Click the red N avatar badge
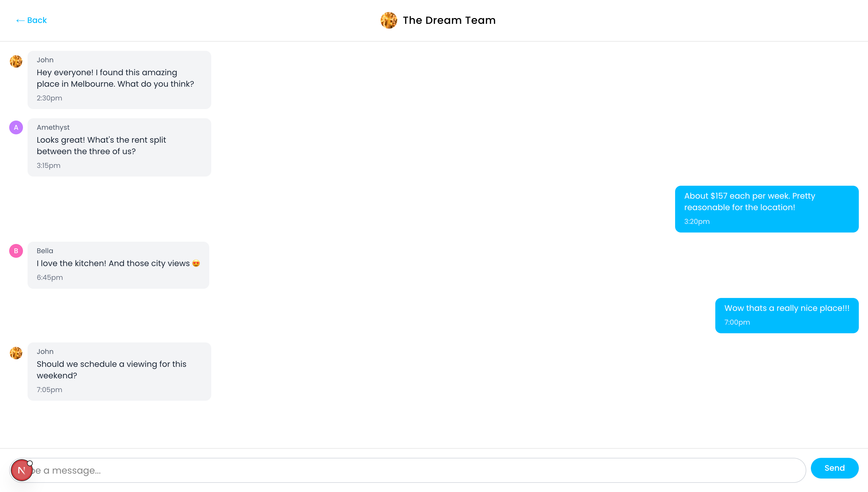This screenshot has width=868, height=492. click(x=21, y=470)
